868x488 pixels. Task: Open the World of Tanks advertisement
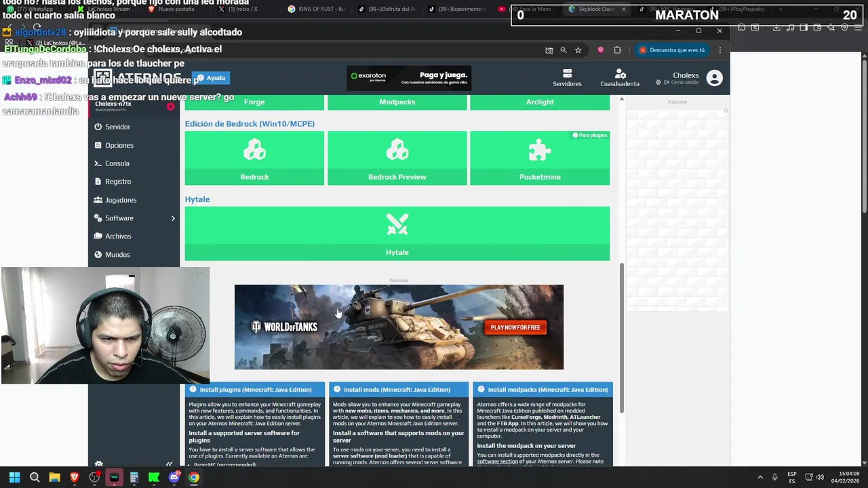click(399, 327)
